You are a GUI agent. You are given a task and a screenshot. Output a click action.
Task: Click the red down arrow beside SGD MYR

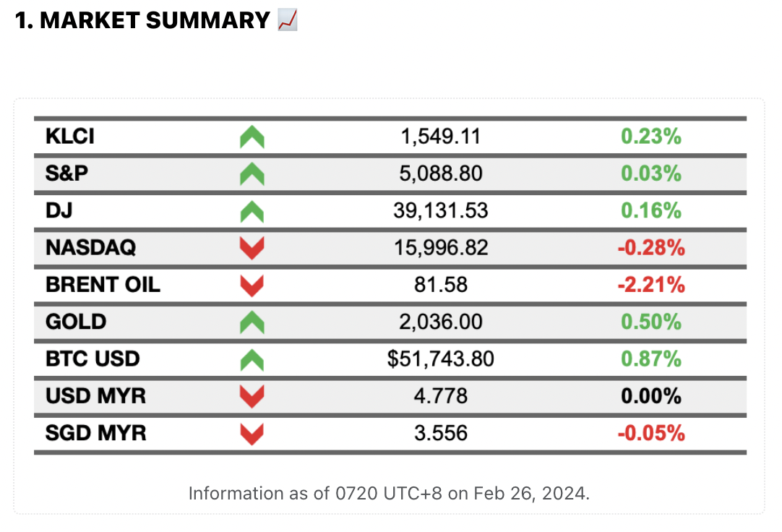pos(252,434)
